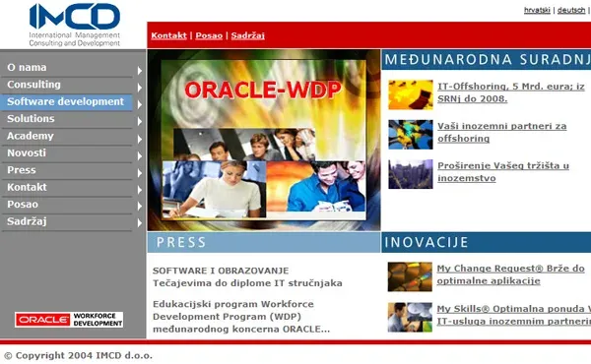The width and height of the screenshot is (591, 364).
Task: Click Sadržaj link in red bar
Action: 247,35
